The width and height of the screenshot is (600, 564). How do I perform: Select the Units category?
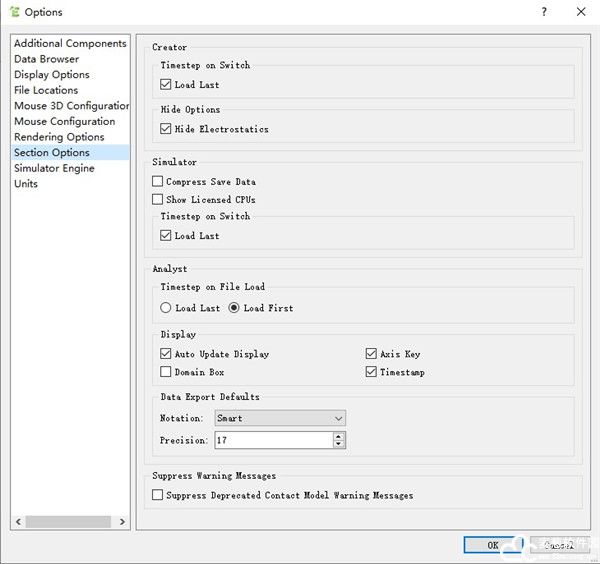[x=26, y=184]
